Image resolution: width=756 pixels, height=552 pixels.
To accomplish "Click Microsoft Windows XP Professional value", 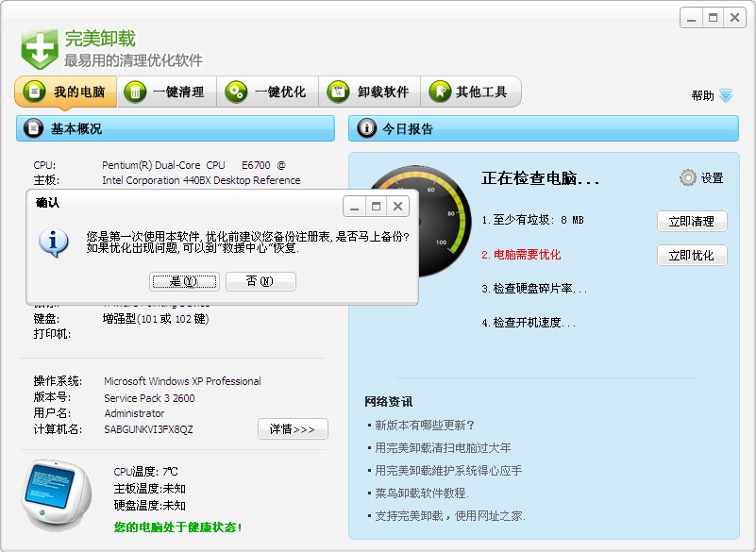I will 182,381.
